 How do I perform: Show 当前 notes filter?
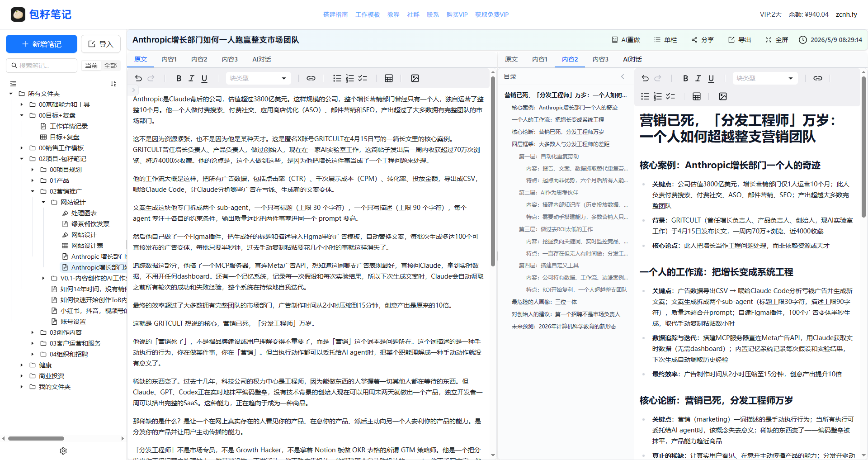[91, 66]
